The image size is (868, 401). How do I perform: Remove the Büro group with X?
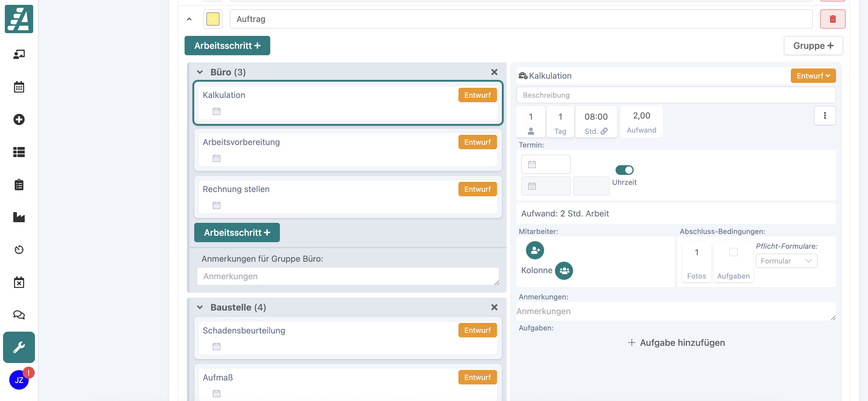[494, 72]
